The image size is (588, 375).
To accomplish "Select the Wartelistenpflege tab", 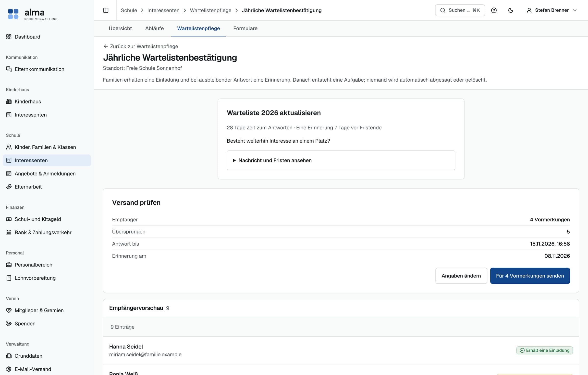I will click(x=198, y=28).
